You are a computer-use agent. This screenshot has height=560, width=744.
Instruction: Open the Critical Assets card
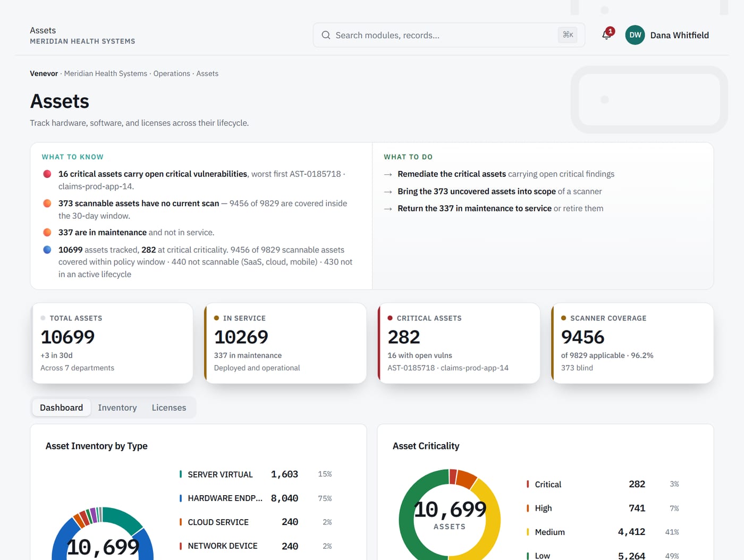(x=459, y=343)
